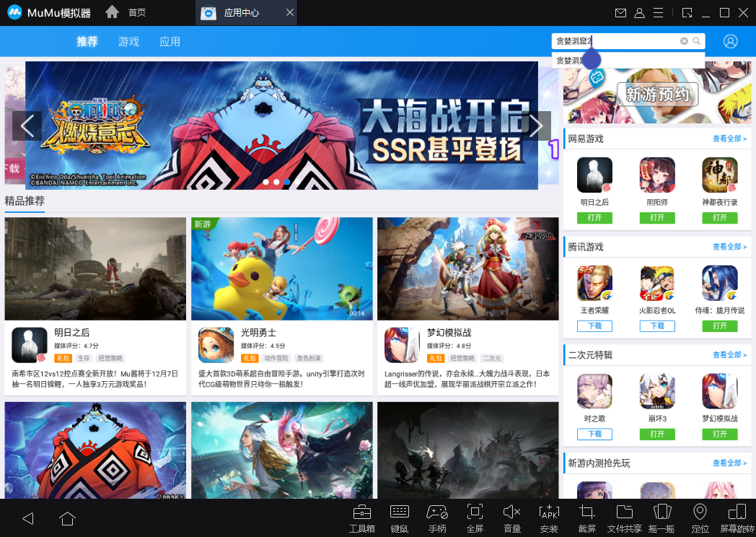756x537 pixels.
Task: Mute the emulator volume (音量)
Action: (x=511, y=518)
